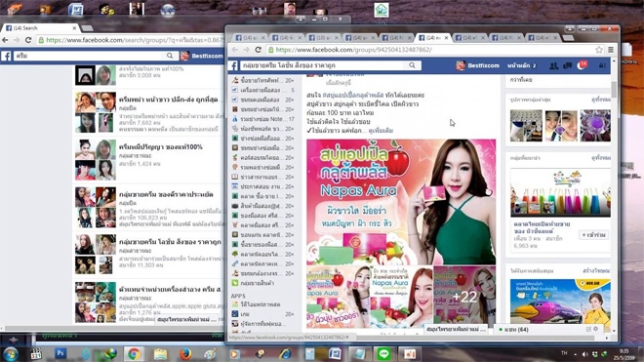The height and width of the screenshot is (362, 644).
Task: Open Bestfixcom profile in the front window
Action: click(478, 65)
